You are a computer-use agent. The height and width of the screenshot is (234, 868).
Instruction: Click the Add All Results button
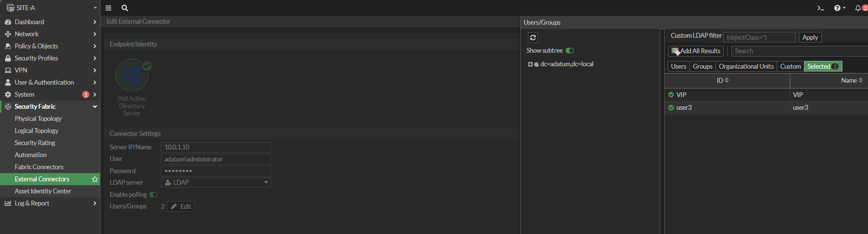click(x=696, y=51)
